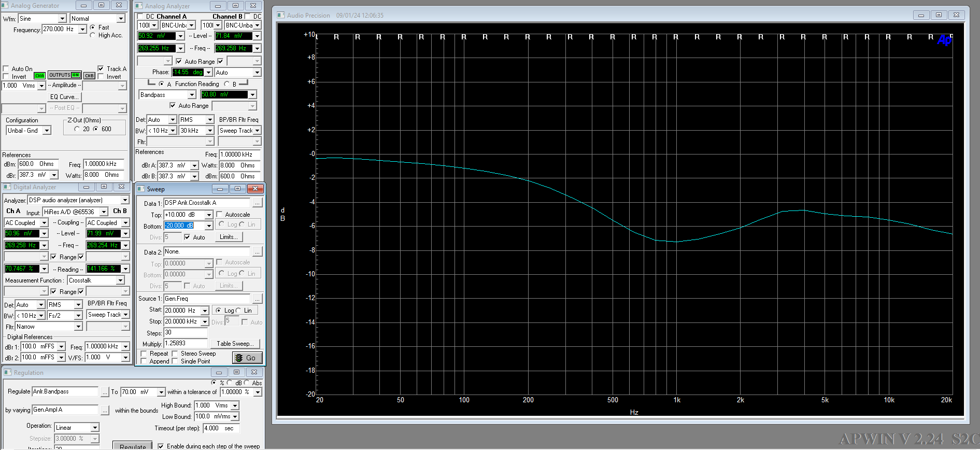Open Source 1 browse ellipsis button
Image resolution: width=980 pixels, height=450 pixels.
coord(257,299)
